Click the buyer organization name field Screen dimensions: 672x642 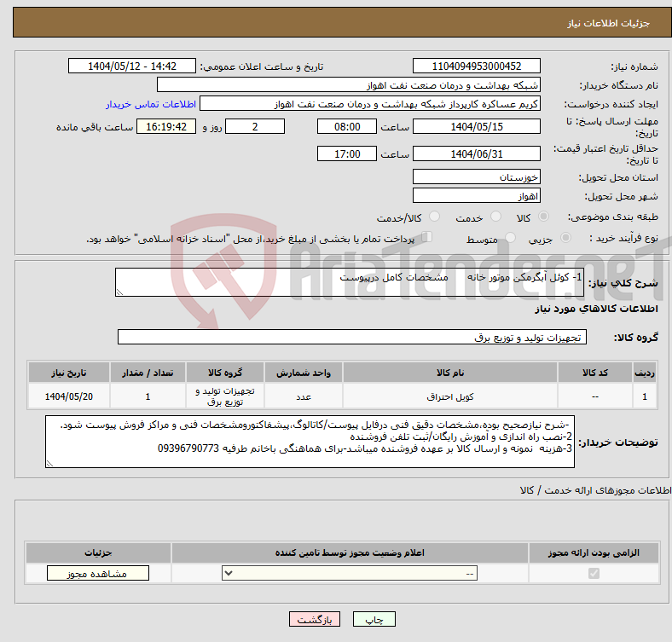(349, 85)
